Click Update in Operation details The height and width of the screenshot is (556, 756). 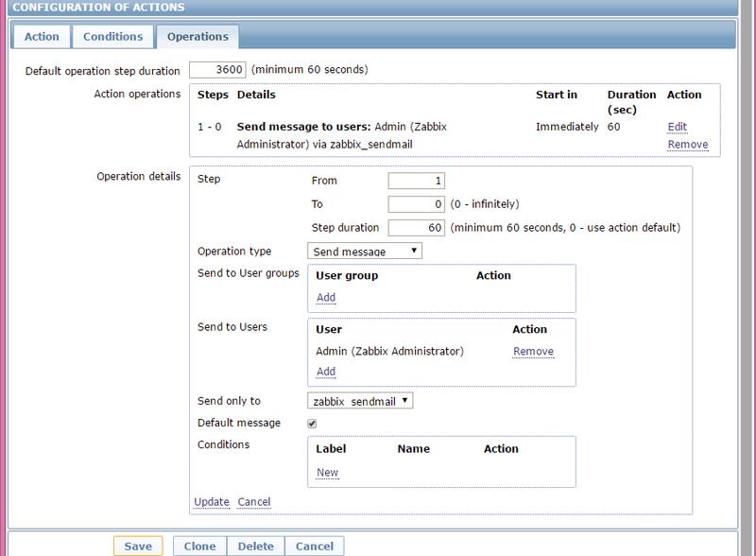211,501
